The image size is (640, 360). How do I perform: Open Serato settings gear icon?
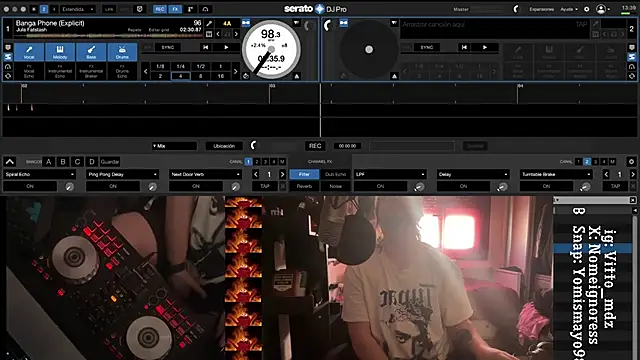587,9
